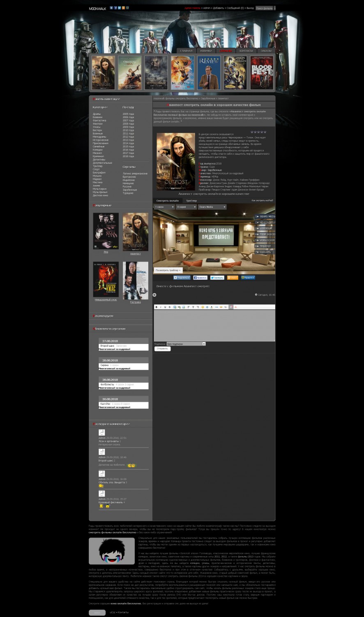Open the episode dropdown '8 серия'

[187, 207]
